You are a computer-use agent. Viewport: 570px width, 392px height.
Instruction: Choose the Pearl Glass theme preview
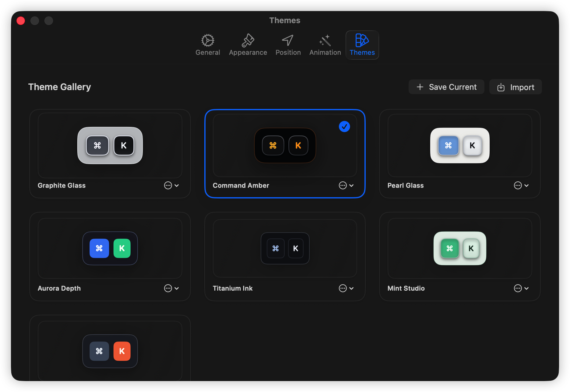[x=460, y=145]
